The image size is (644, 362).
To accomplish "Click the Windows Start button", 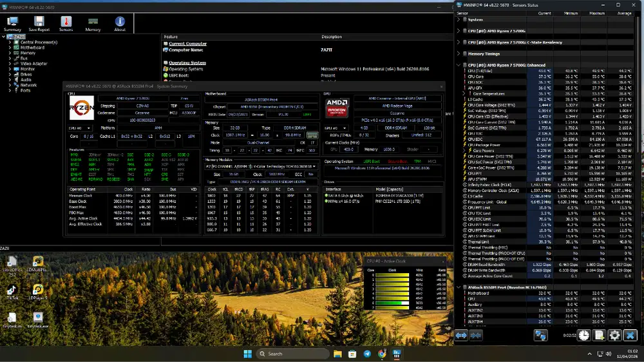I will [x=247, y=354].
